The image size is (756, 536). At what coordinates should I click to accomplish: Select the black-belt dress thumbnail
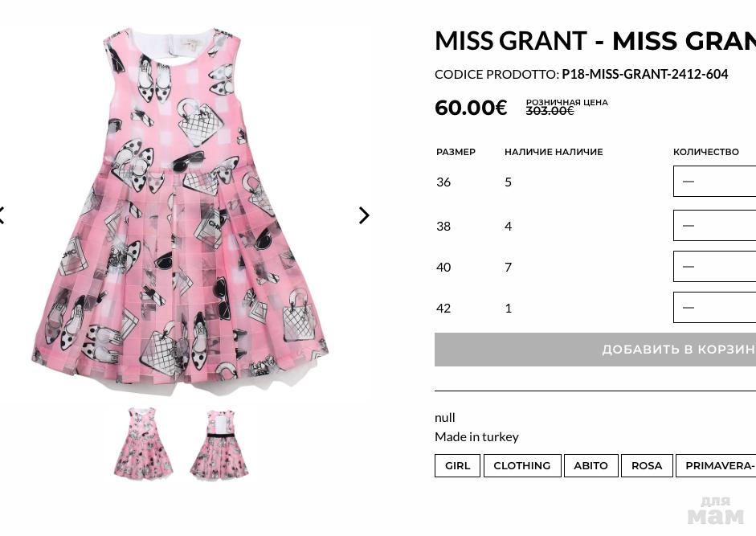[219, 444]
